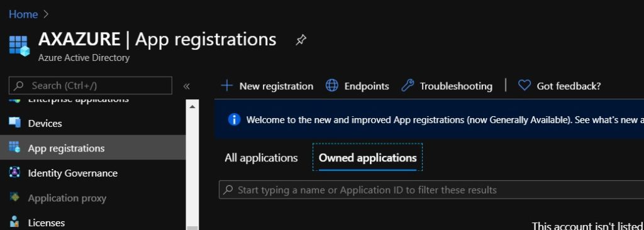Click the wrench Troubleshooting icon
The width and height of the screenshot is (644, 230).
coord(408,85)
